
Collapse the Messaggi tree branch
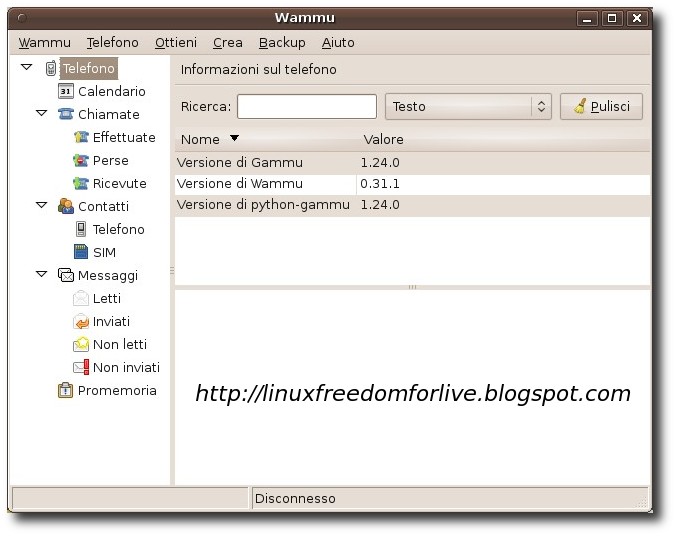[x=41, y=274]
